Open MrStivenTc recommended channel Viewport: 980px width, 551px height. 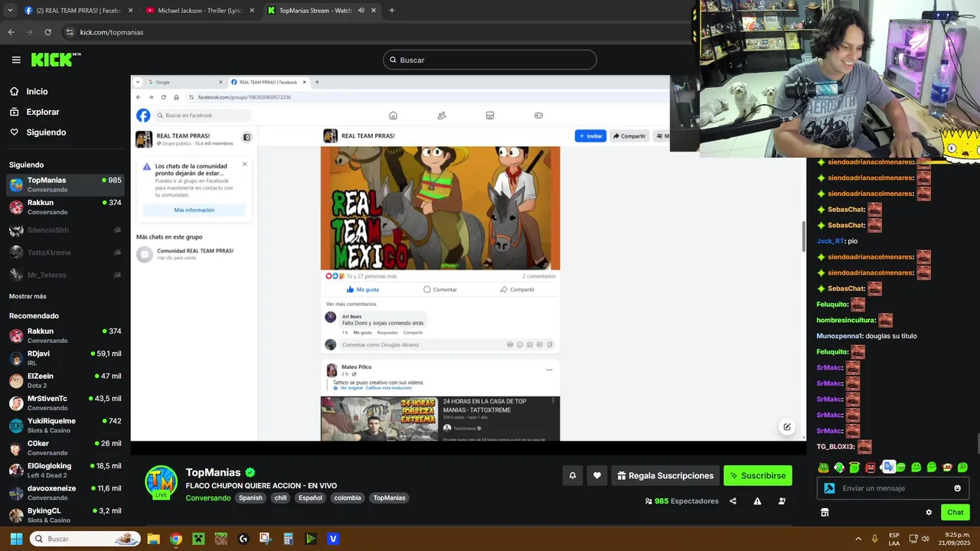click(65, 403)
